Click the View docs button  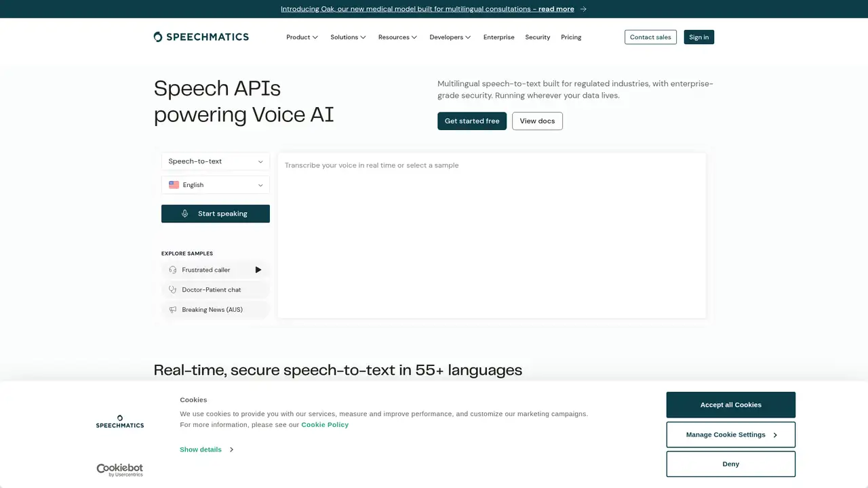point(537,121)
